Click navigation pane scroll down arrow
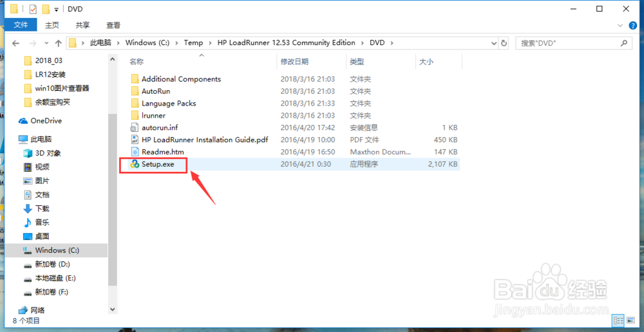This screenshot has height=332, width=644. pos(113,309)
